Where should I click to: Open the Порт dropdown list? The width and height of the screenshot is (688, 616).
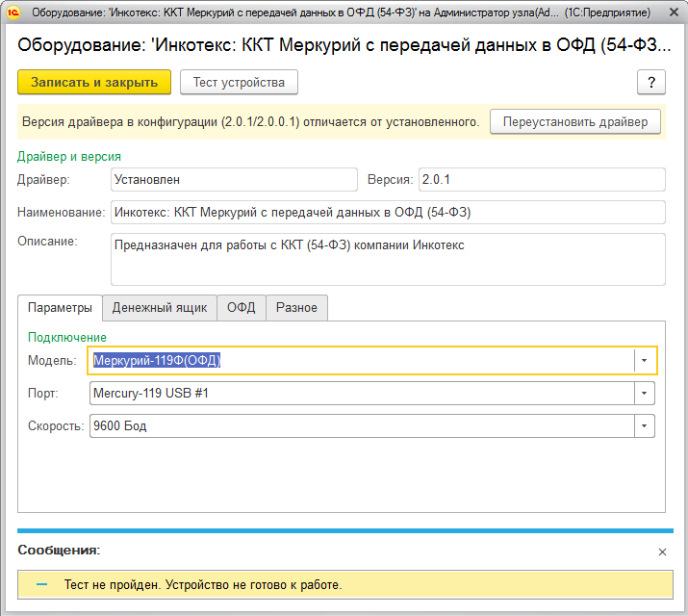pos(644,394)
